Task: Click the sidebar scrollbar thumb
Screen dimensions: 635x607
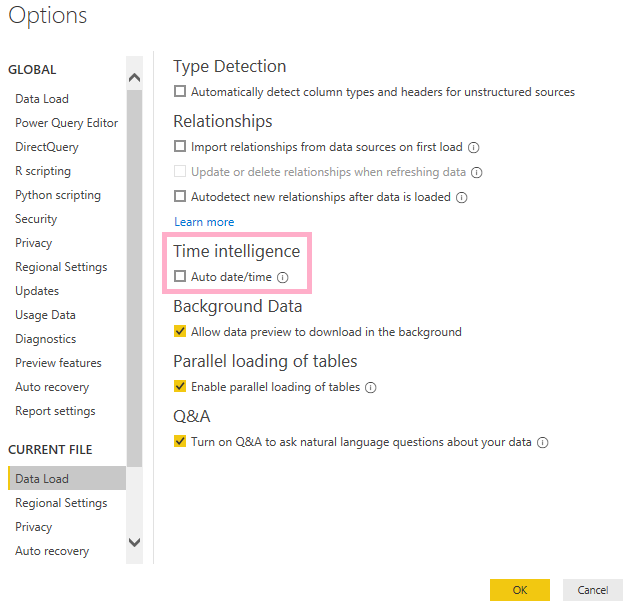Action: [134, 278]
